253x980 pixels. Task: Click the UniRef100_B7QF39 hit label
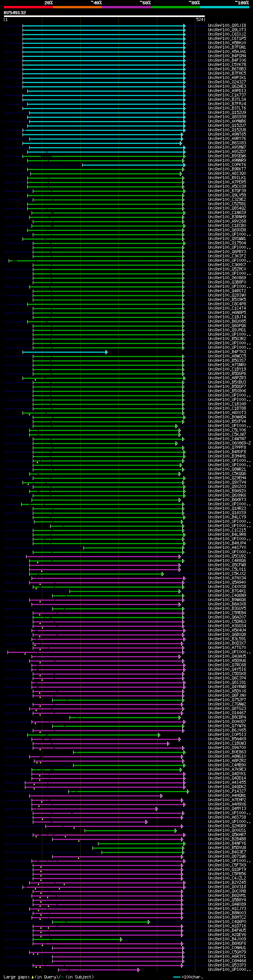tap(227, 191)
